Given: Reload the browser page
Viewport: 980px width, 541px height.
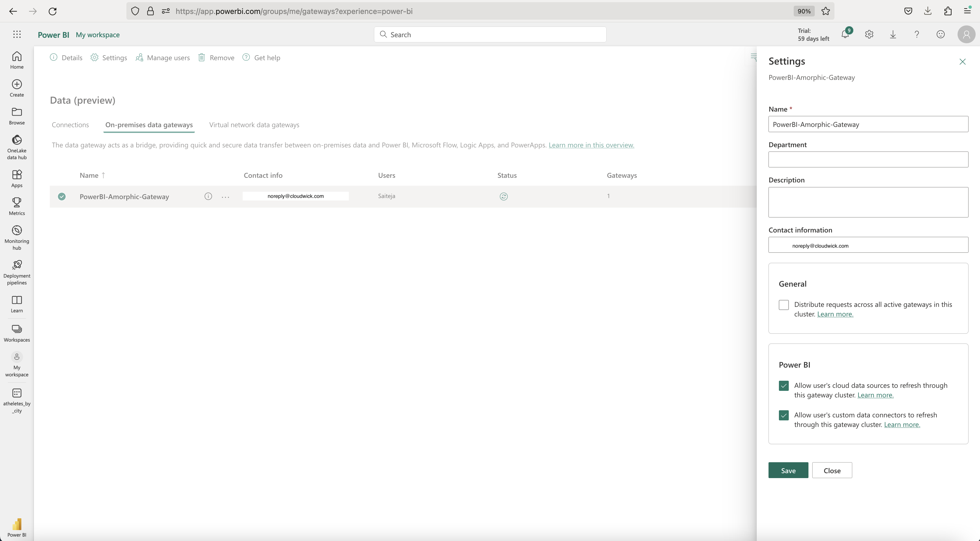Looking at the screenshot, I should [x=53, y=11].
